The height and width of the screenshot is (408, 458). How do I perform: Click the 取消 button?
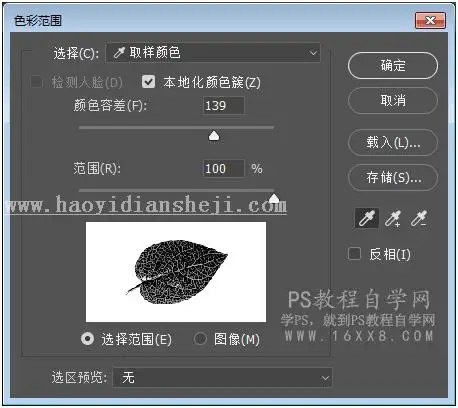pos(393,100)
